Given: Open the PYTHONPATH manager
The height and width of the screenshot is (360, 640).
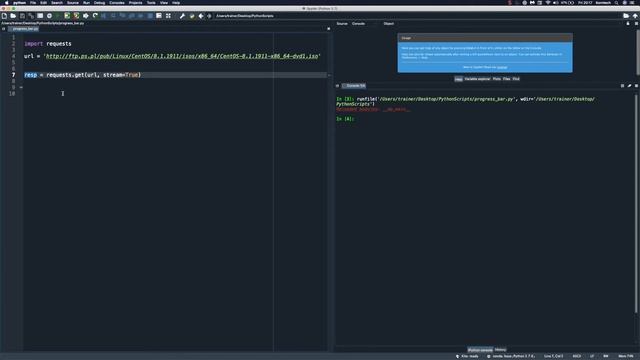Looking at the screenshot, I should 192,16.
